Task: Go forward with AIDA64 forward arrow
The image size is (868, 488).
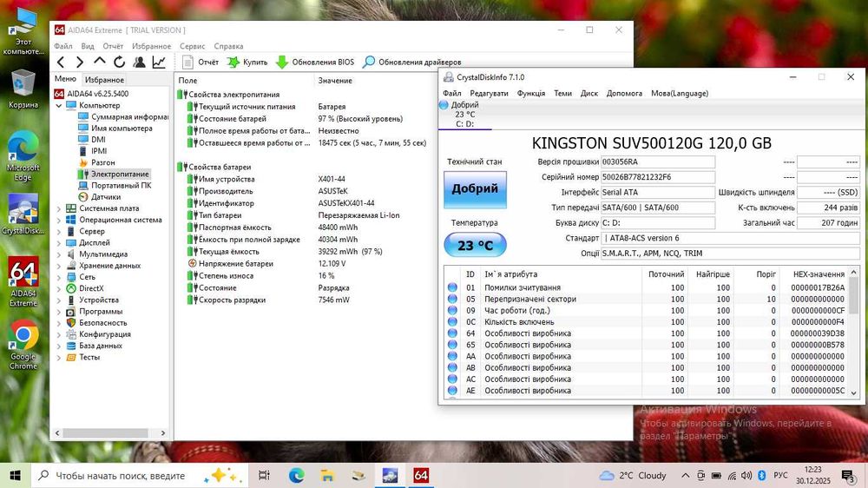Action: 80,63
